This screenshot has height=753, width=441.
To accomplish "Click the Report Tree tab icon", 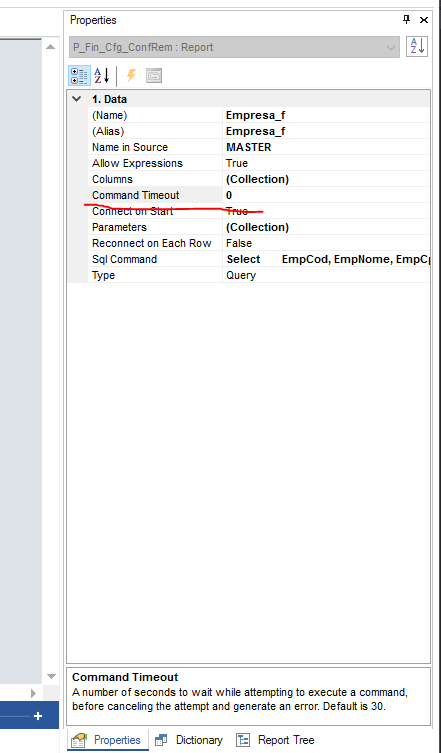I will click(x=244, y=740).
